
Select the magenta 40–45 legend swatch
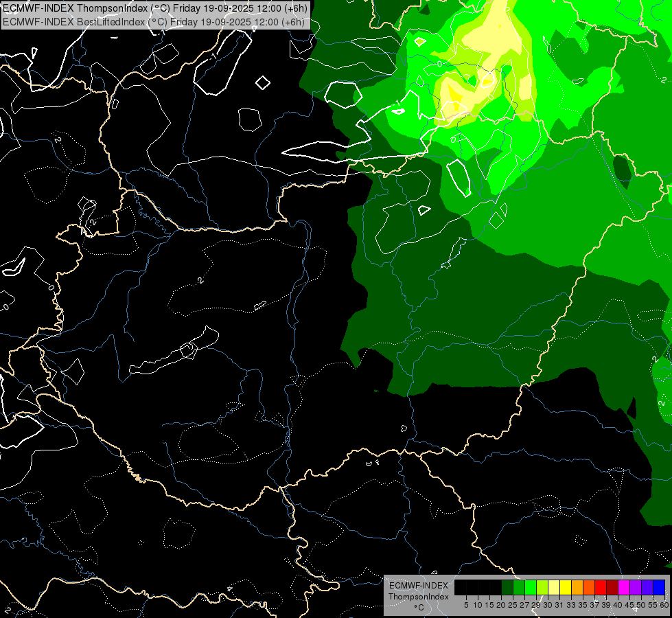point(624,587)
